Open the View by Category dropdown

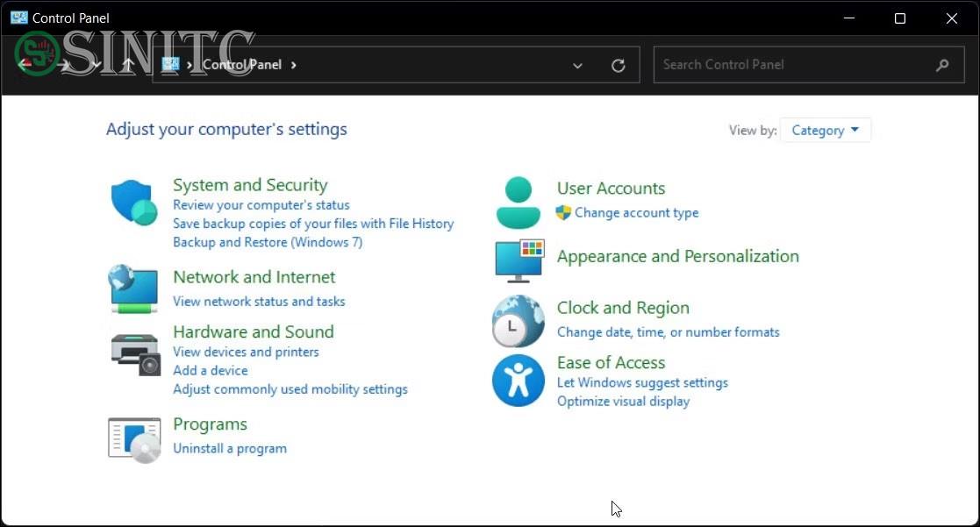825,130
